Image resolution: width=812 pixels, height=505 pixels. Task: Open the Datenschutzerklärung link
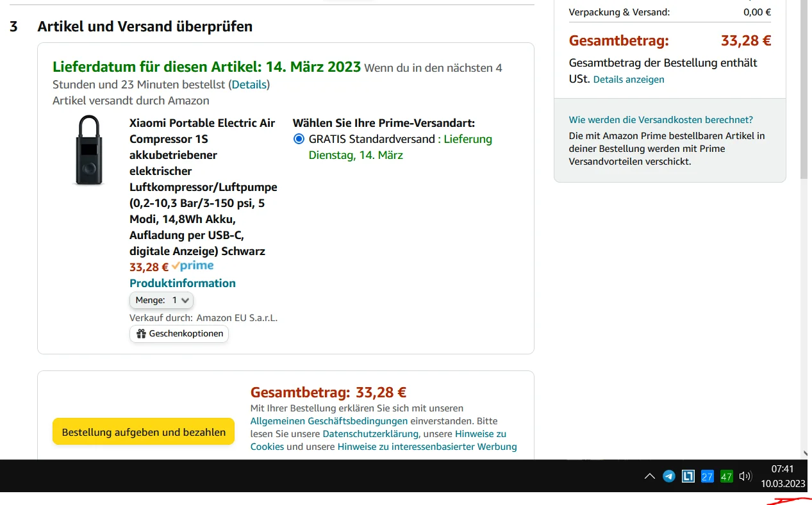pos(370,434)
